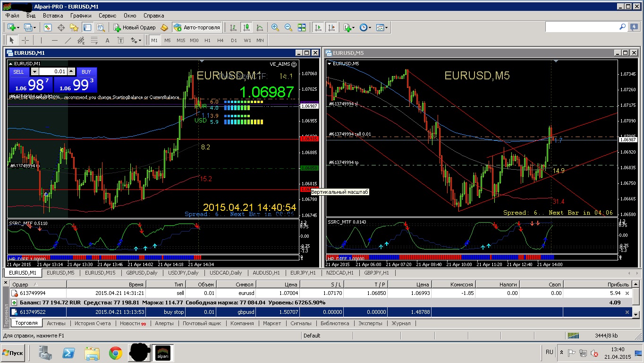Screen dimensions: 644x363
Task: Select the vertical line drawing tool
Action: (x=41, y=40)
